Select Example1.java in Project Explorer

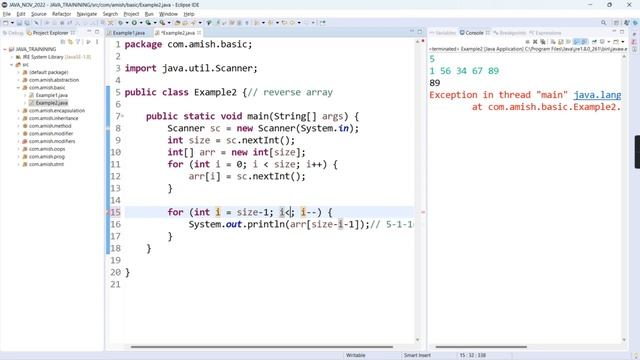pyautogui.click(x=51, y=95)
